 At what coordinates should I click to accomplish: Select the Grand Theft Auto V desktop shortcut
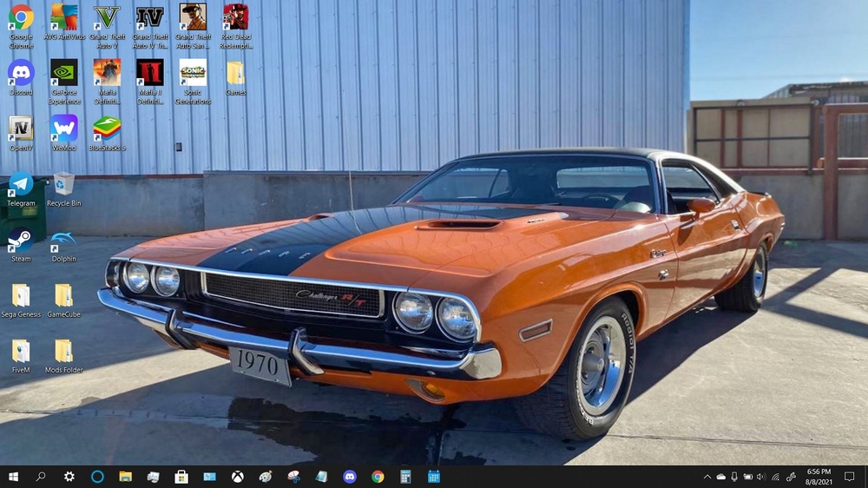tap(107, 18)
